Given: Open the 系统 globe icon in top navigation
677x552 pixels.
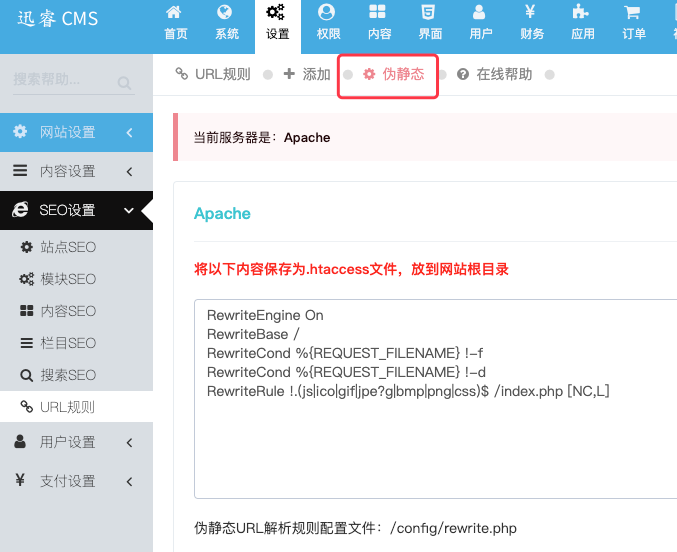Looking at the screenshot, I should 225,12.
